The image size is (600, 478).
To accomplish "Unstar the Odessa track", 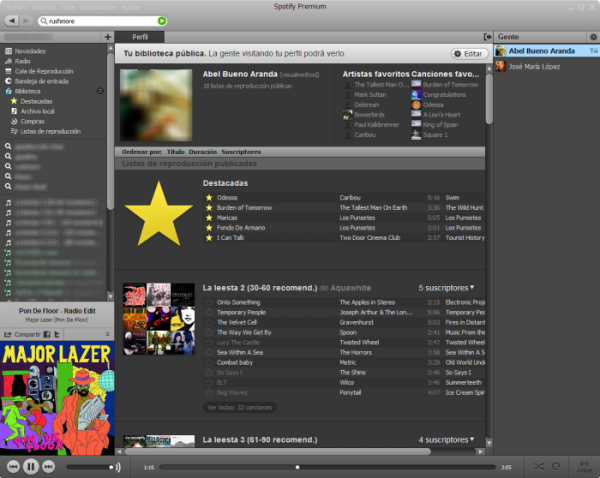I will tap(209, 197).
